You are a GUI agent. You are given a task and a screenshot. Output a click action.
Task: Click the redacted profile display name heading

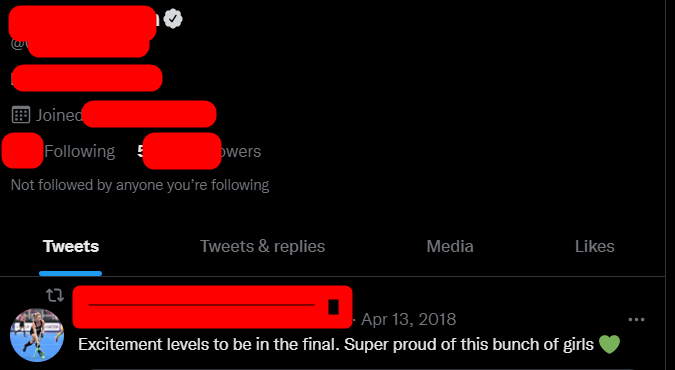[82, 22]
